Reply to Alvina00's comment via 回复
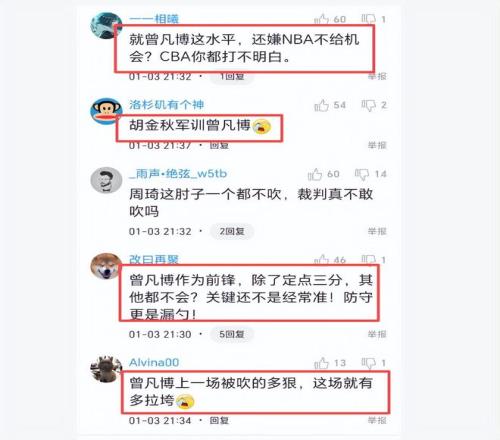Screen dimensions: 500x440 click(x=219, y=421)
